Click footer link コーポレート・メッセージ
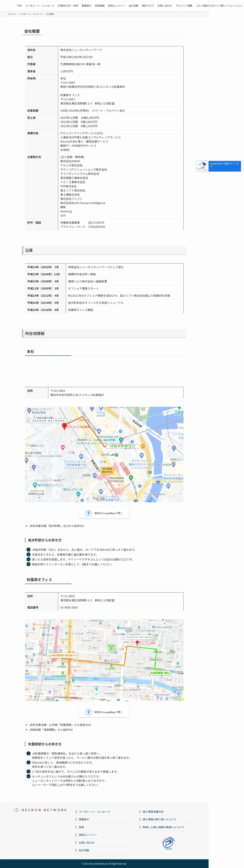The height and width of the screenshot is (868, 244). click(94, 812)
